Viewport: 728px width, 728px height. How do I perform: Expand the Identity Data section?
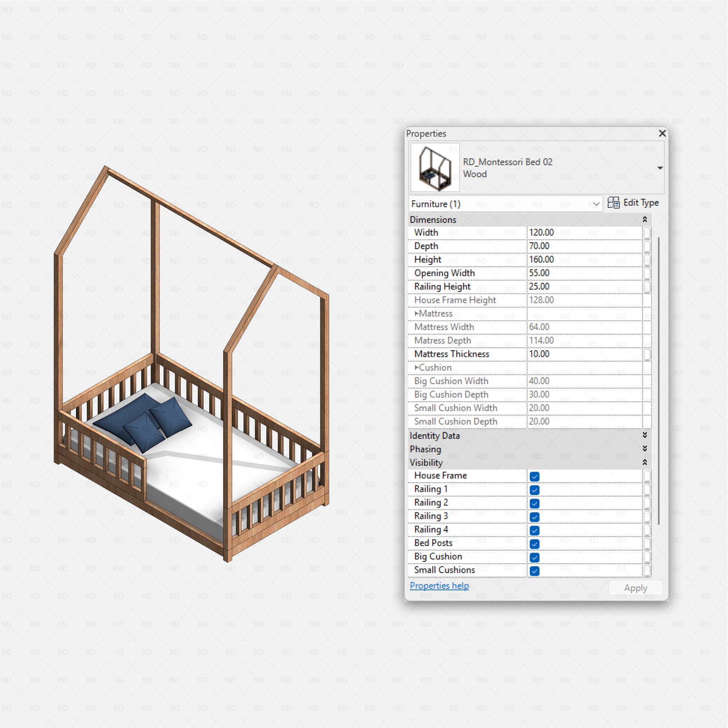click(x=644, y=435)
